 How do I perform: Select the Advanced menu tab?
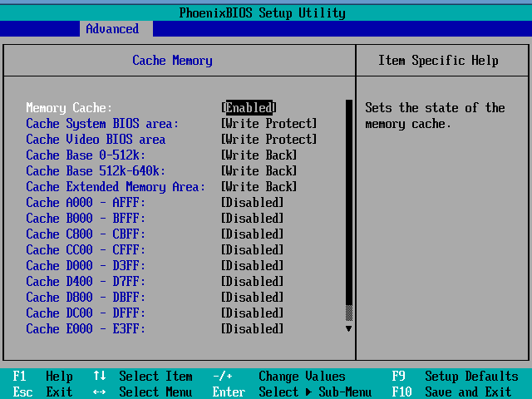click(x=112, y=29)
